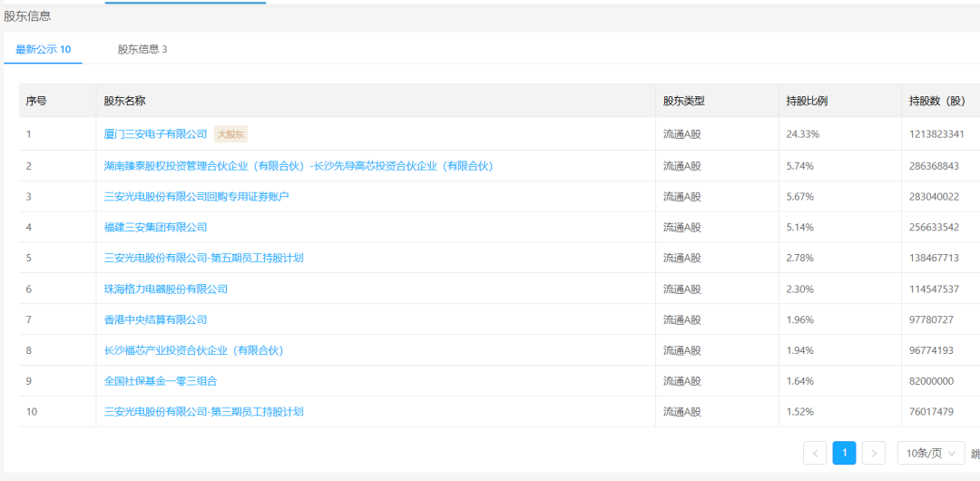The height and width of the screenshot is (481, 980).
Task: Click row number 10 in 序号 column
Action: coord(31,411)
